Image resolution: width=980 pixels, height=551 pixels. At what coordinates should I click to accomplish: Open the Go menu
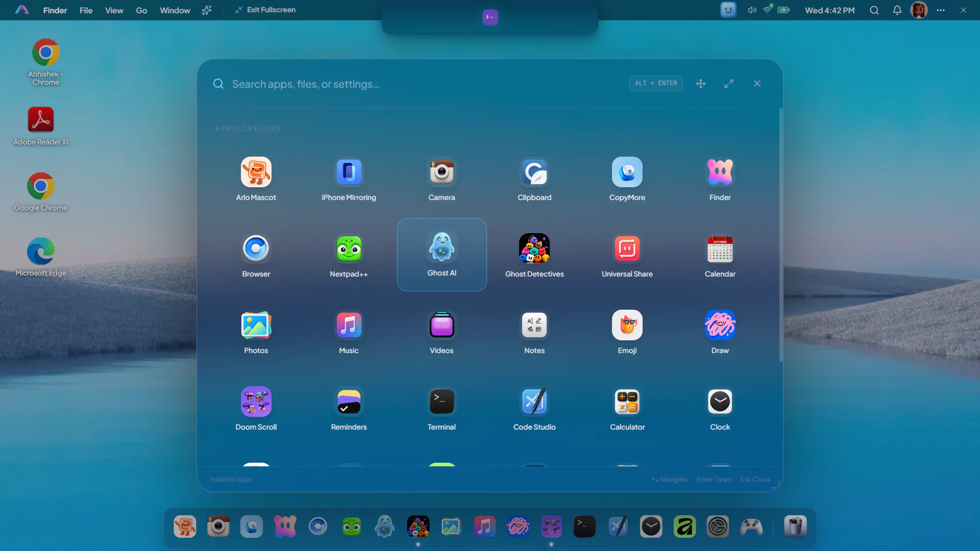(141, 10)
